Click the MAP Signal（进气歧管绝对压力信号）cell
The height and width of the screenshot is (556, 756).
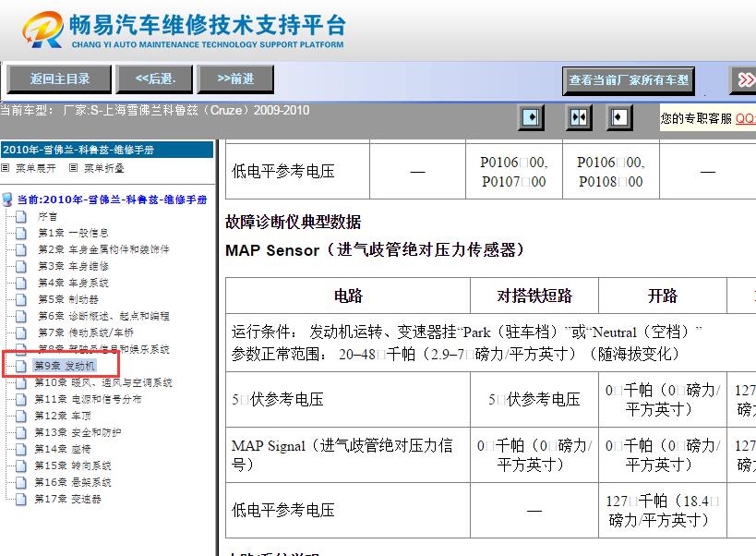point(348,454)
